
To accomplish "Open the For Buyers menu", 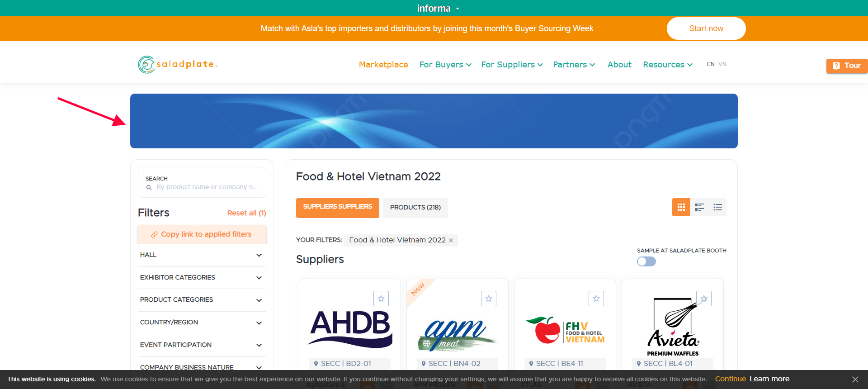I will tap(445, 65).
